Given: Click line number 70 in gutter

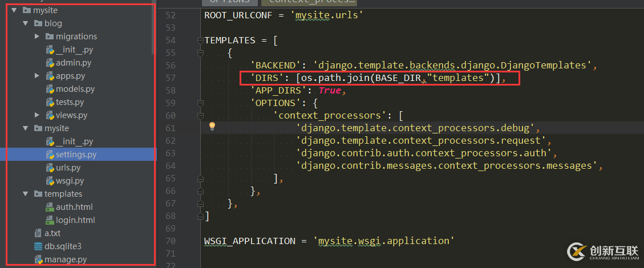Looking at the screenshot, I should click(171, 241).
